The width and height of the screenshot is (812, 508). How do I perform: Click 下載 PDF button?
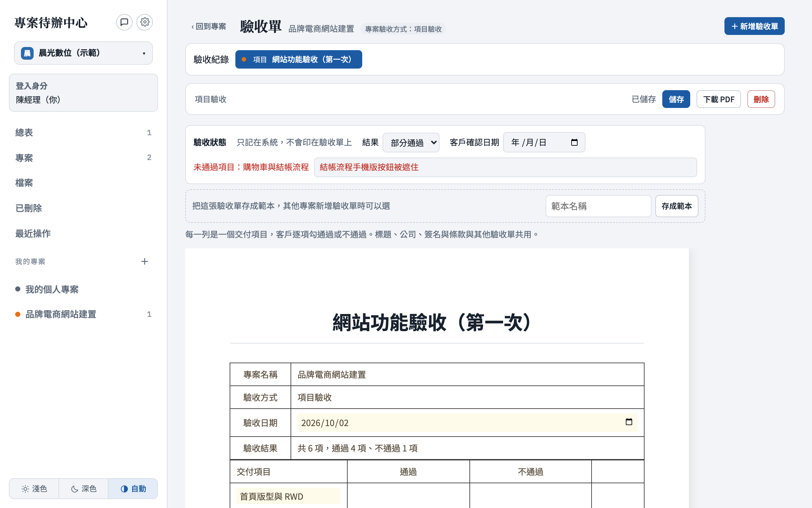tap(718, 99)
